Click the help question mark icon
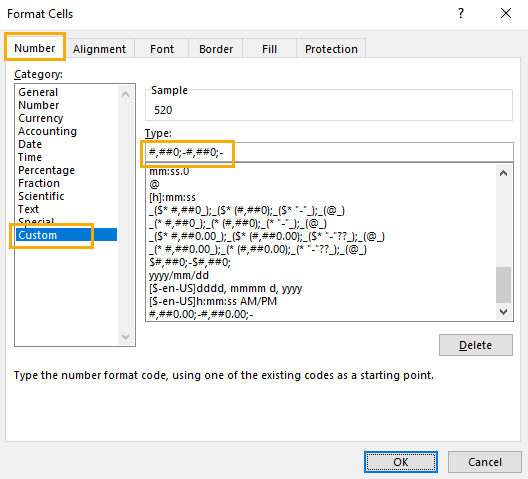This screenshot has height=479, width=528. tap(461, 13)
